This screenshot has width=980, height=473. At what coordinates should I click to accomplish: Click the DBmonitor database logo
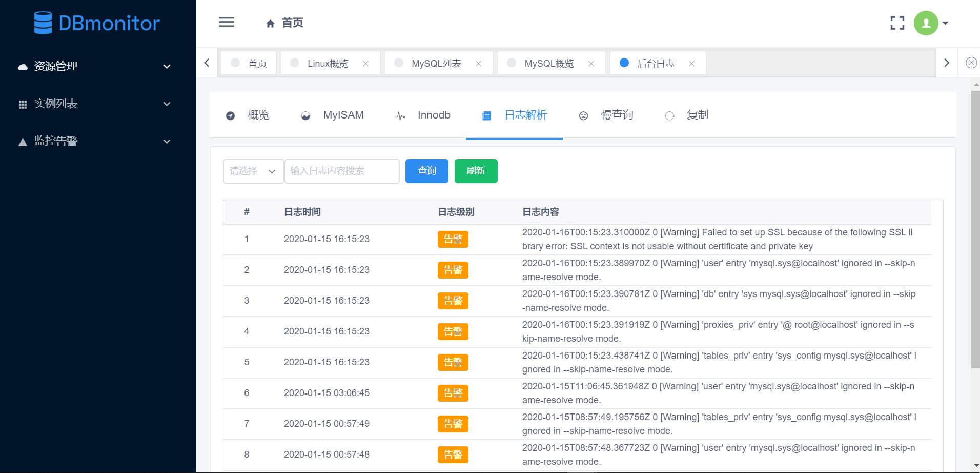(x=97, y=23)
